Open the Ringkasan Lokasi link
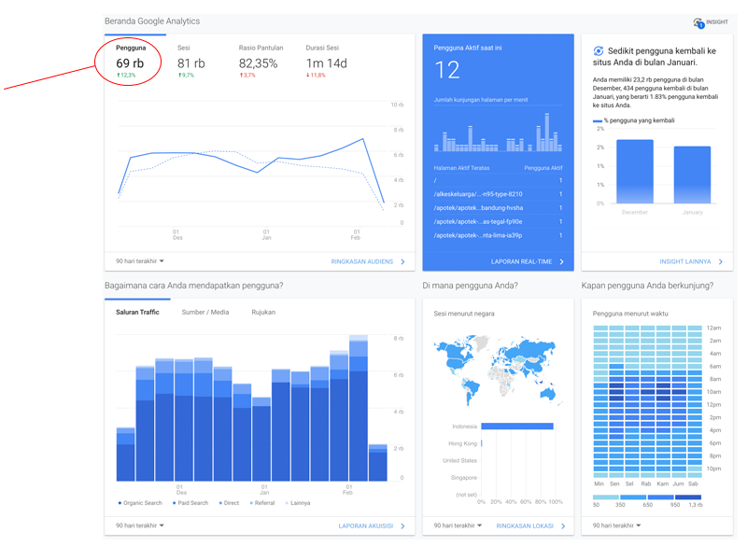This screenshot has height=560, width=747. [525, 526]
